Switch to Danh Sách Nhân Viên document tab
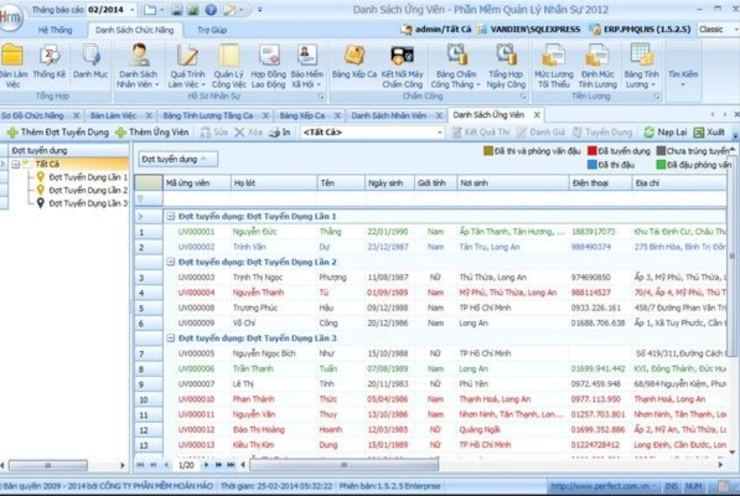This screenshot has height=496, width=740. point(389,115)
